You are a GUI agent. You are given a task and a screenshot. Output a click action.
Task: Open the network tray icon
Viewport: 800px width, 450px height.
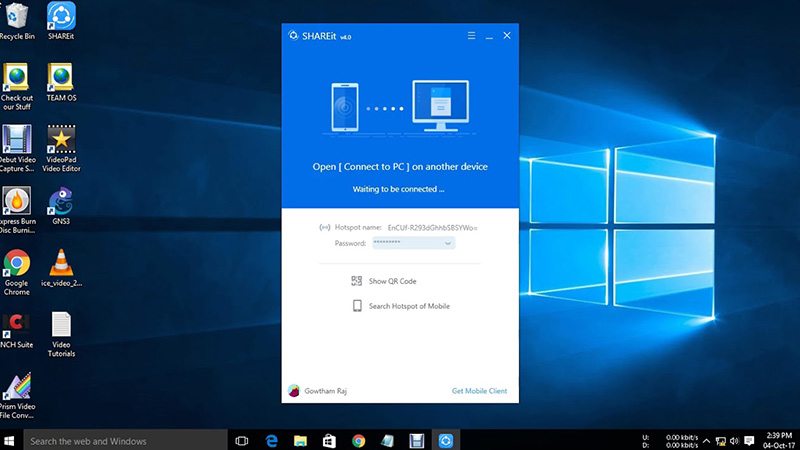coord(720,441)
